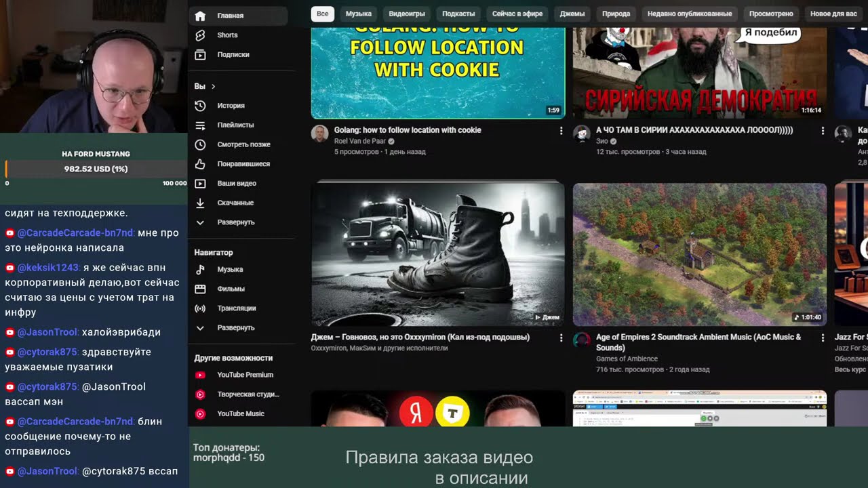Open А ЧО ТАМ В СИРИИ video title

point(694,130)
